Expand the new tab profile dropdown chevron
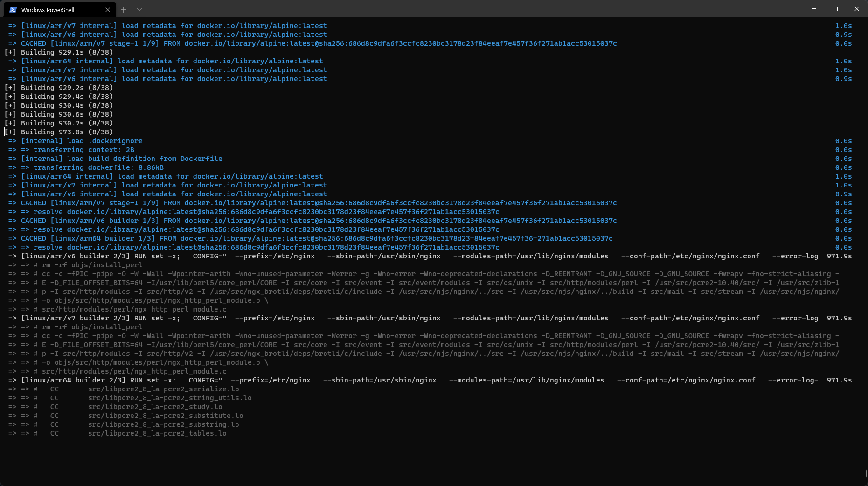868x486 pixels. 139,10
